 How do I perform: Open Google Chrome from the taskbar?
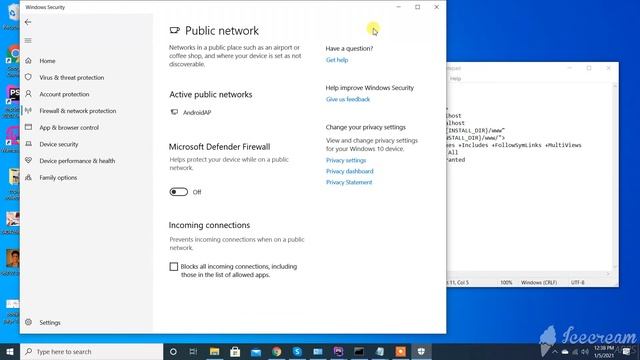[277, 351]
